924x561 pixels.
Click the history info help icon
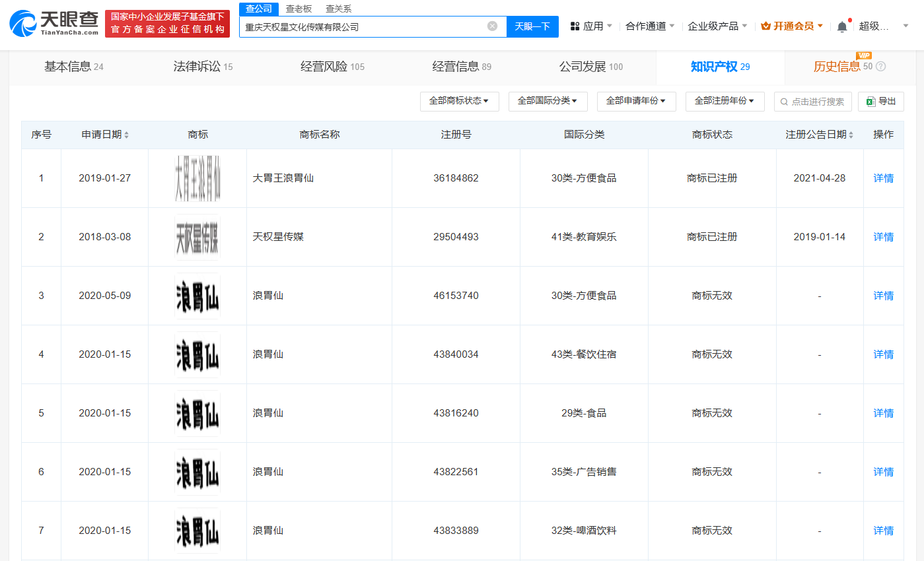point(880,67)
